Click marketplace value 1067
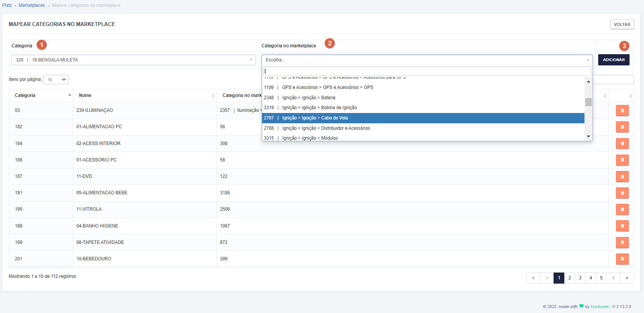This screenshot has height=313, width=644. pos(225,226)
